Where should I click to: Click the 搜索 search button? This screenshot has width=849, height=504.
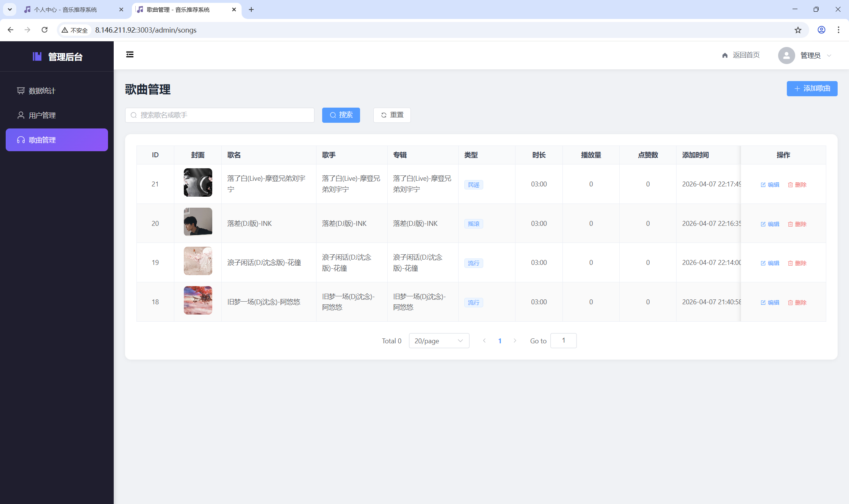click(341, 115)
